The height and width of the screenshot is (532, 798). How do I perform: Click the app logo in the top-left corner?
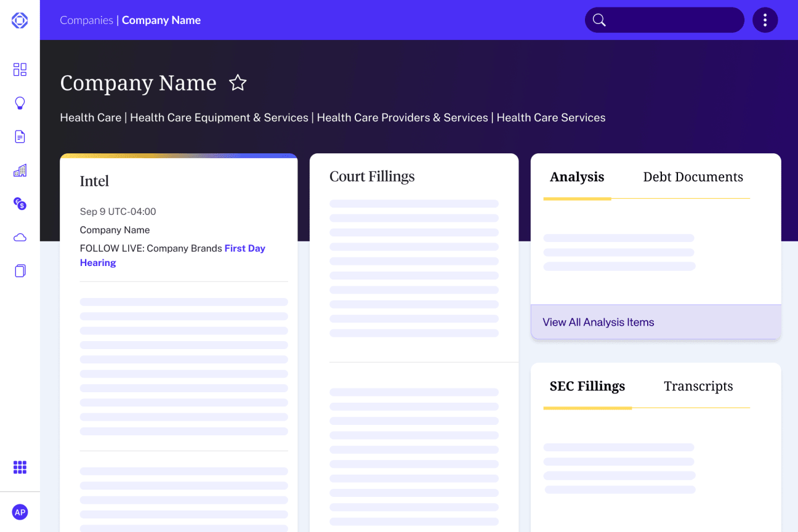[20, 20]
